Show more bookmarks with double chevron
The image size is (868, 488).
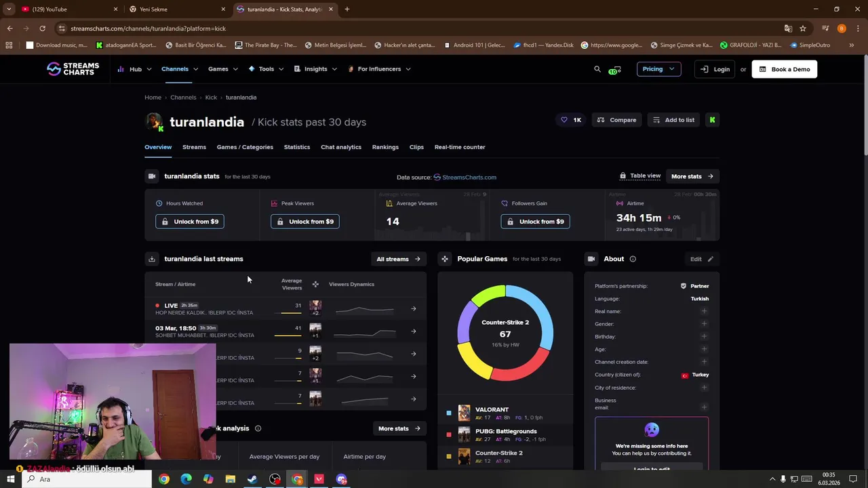[852, 45]
